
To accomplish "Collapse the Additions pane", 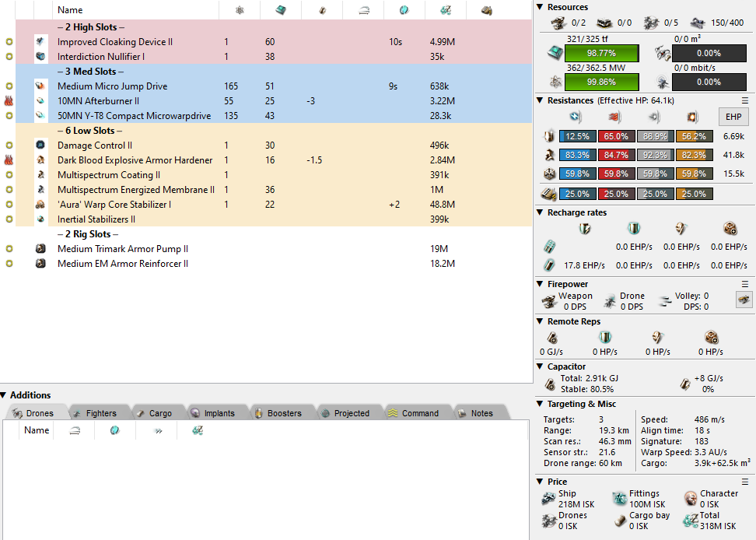I will (5, 395).
